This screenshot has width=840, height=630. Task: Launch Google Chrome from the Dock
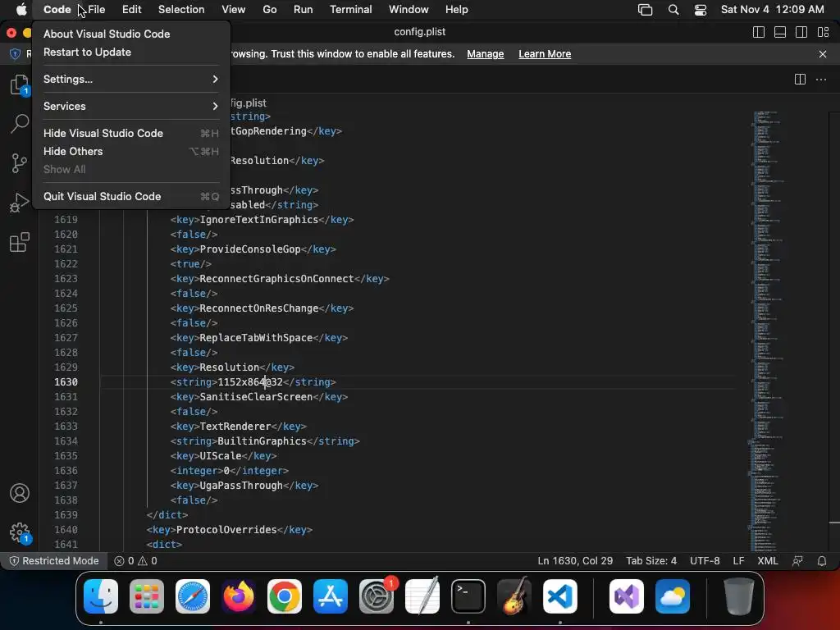click(x=285, y=596)
